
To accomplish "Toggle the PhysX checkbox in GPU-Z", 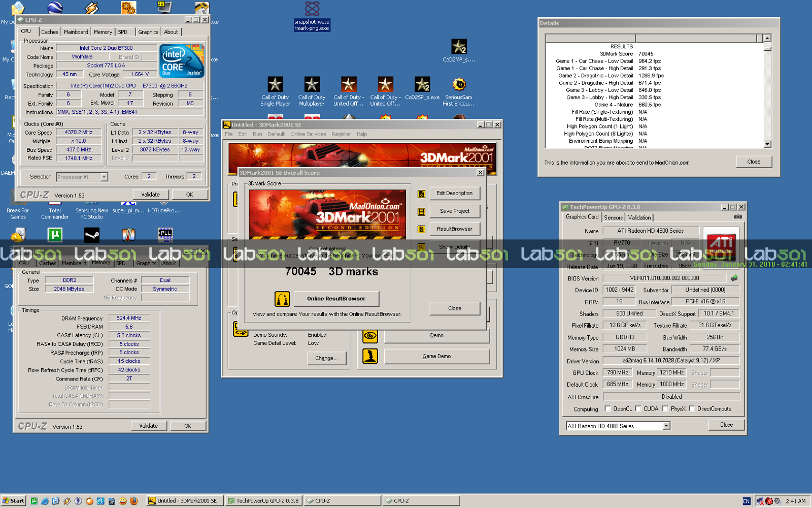I will coord(665,408).
